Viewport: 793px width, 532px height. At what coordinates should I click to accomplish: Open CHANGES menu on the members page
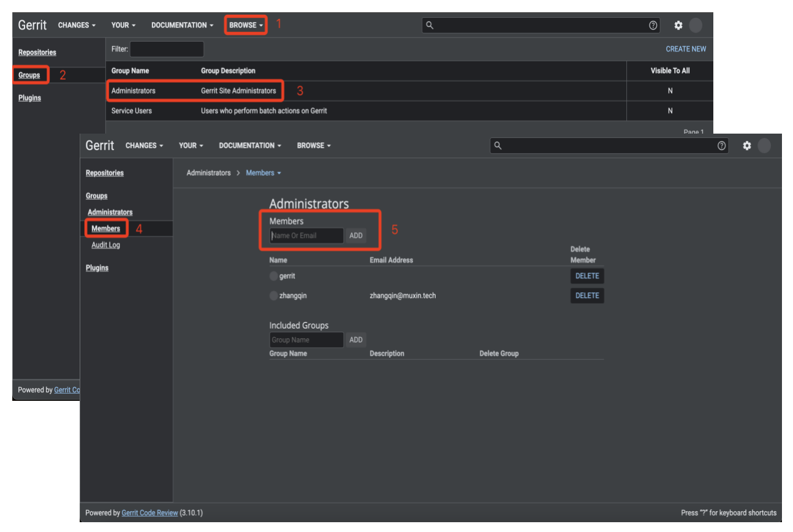tap(144, 146)
